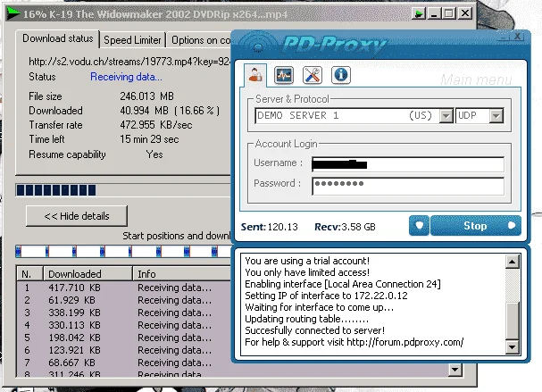
Task: Click the Password input field
Action: (408, 187)
